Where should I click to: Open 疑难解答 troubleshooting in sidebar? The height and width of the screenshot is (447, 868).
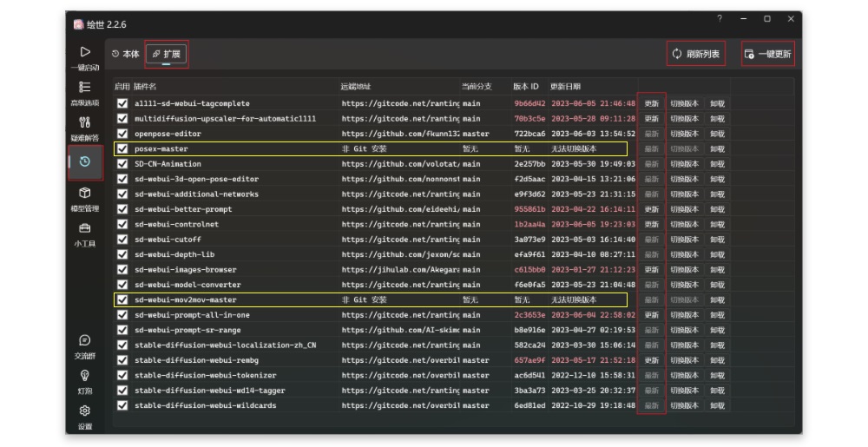[85, 128]
